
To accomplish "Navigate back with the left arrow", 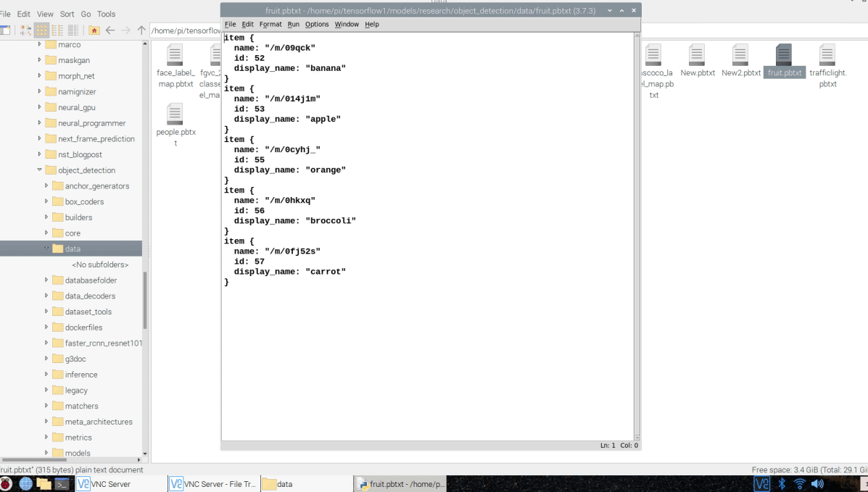I will pyautogui.click(x=110, y=30).
